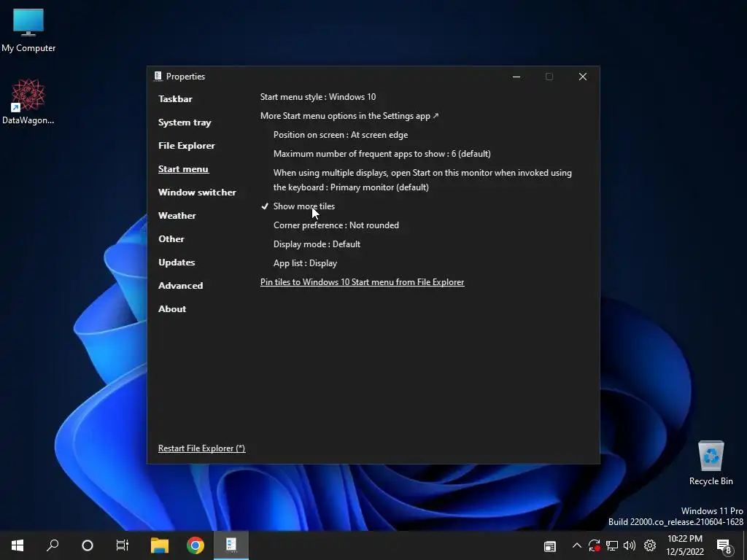Select the Recycle Bin desktop icon

(711, 463)
